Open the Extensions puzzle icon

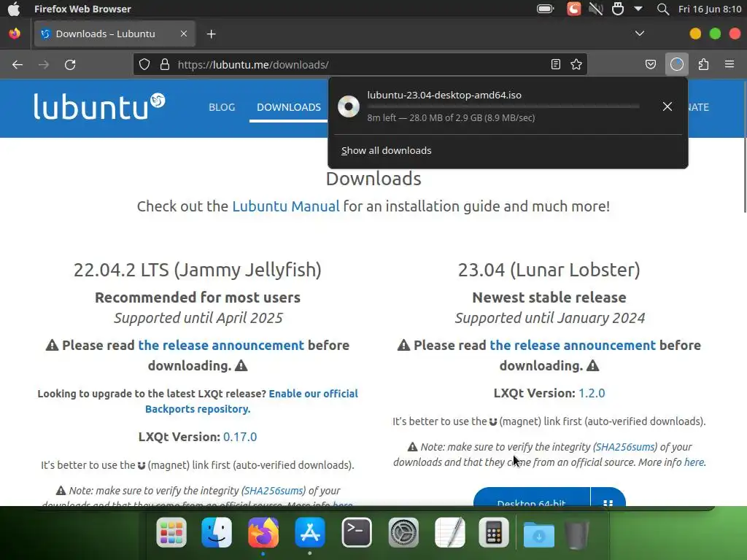(704, 64)
